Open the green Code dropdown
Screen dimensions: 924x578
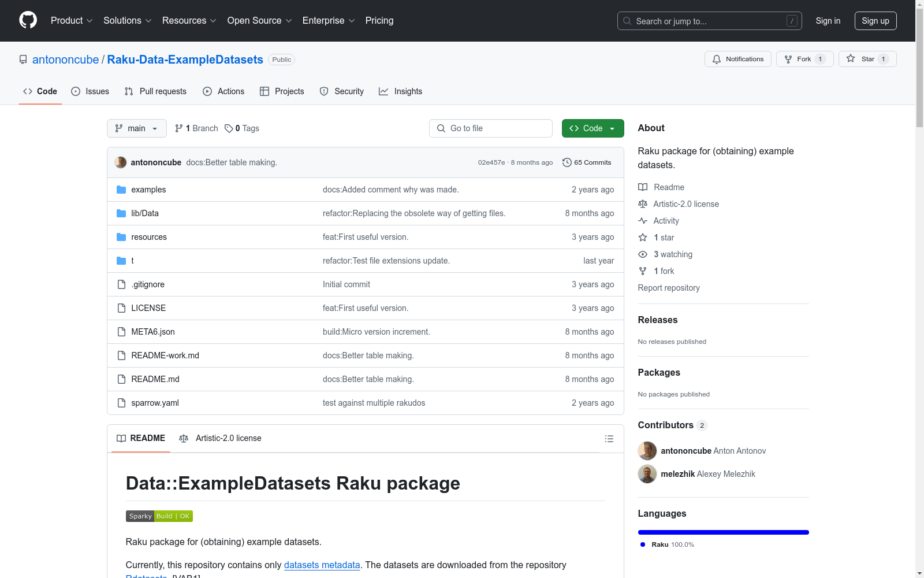point(593,128)
